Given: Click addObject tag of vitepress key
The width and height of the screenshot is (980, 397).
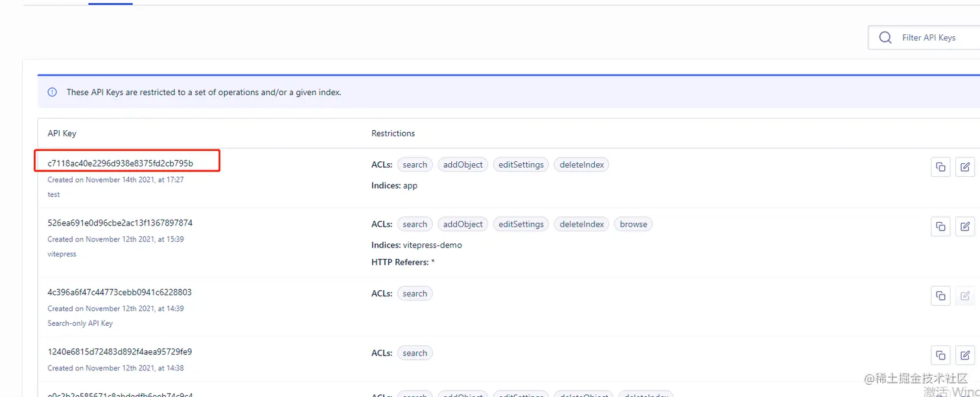Looking at the screenshot, I should [463, 224].
